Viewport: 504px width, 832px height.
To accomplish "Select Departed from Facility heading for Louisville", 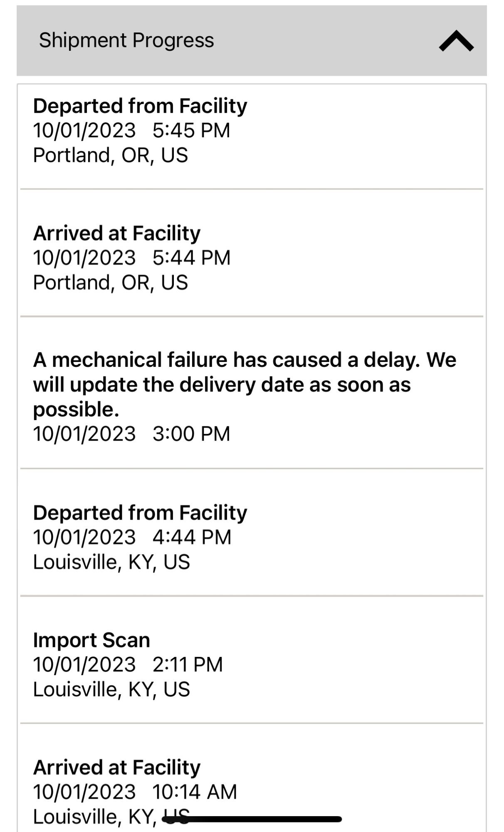I will click(x=140, y=513).
